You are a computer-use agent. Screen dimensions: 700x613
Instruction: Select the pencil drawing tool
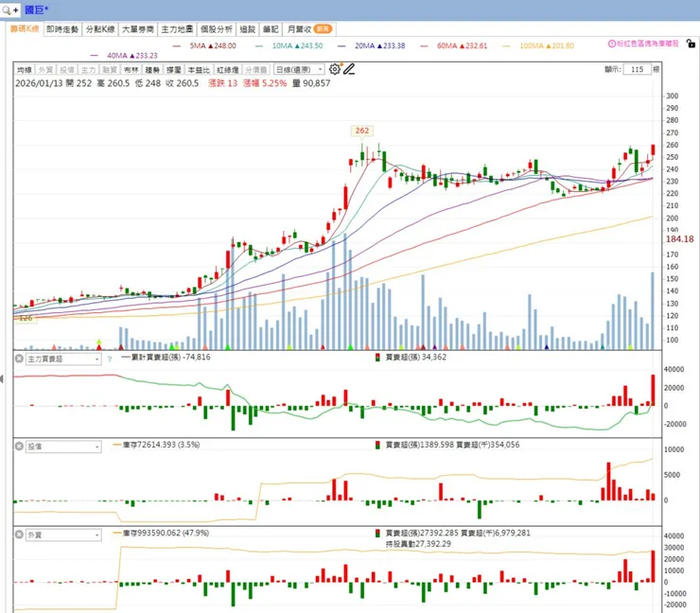(349, 69)
